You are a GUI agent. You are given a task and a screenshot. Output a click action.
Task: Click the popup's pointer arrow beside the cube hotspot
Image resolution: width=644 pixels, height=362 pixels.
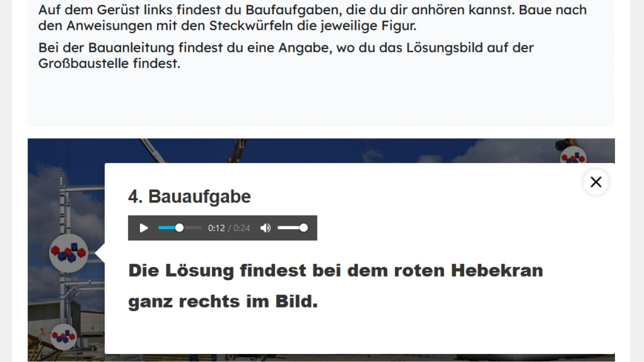pyautogui.click(x=100, y=253)
